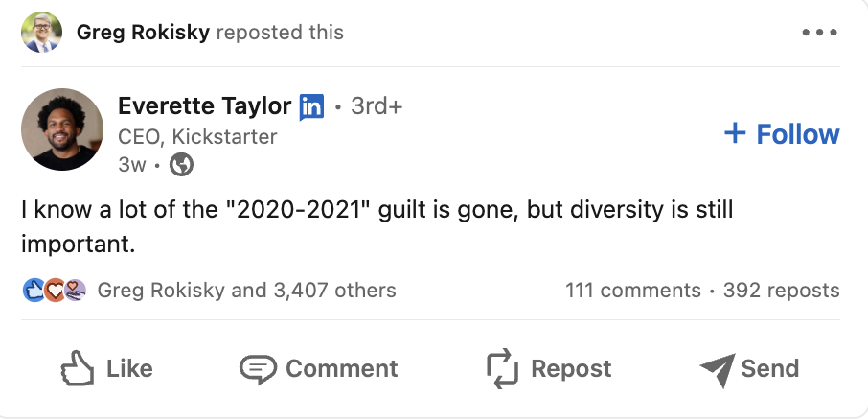Click the Comment speech bubble icon
The width and height of the screenshot is (868, 420).
[257, 368]
